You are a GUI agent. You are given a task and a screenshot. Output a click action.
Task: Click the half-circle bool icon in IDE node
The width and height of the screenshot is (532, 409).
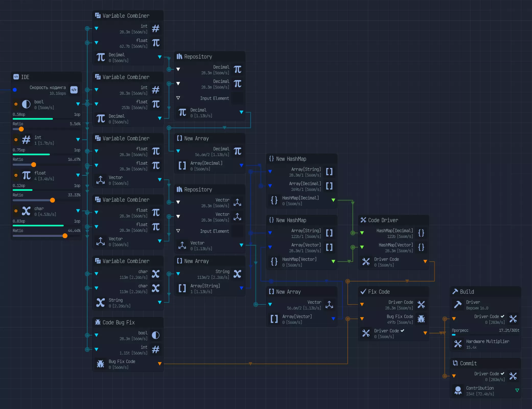(x=26, y=104)
